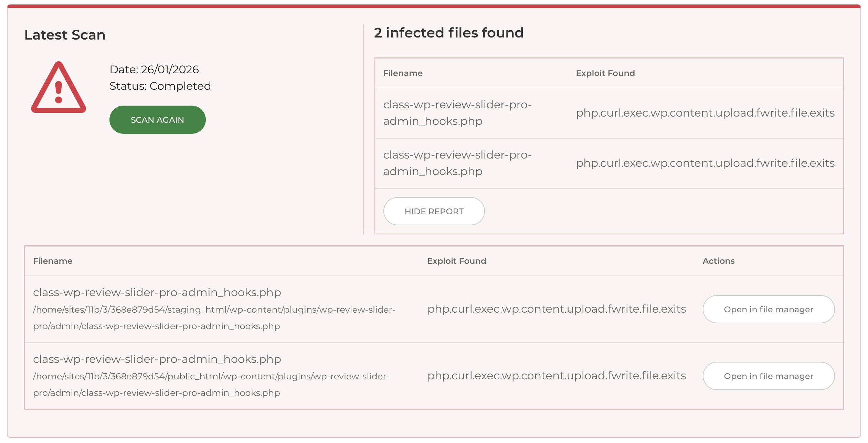868x443 pixels.
Task: Click the Filename header in the summary report table
Action: pyautogui.click(x=403, y=73)
